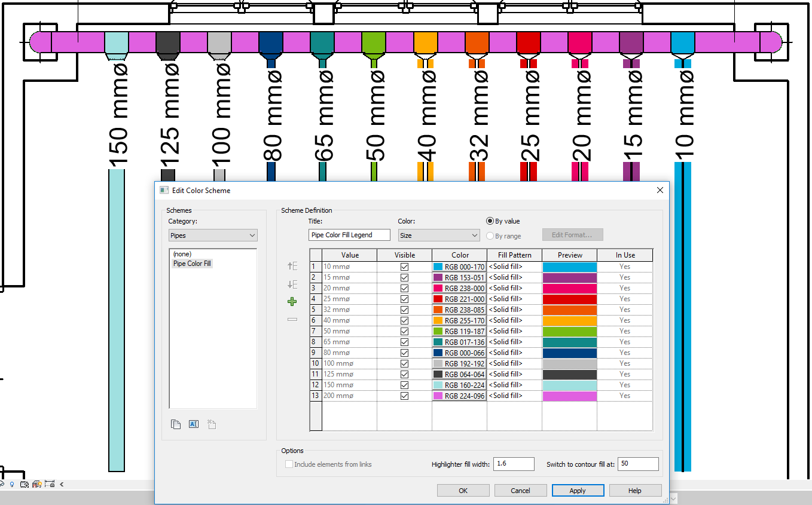Move the selected value up
The image size is (812, 505).
tap(292, 266)
